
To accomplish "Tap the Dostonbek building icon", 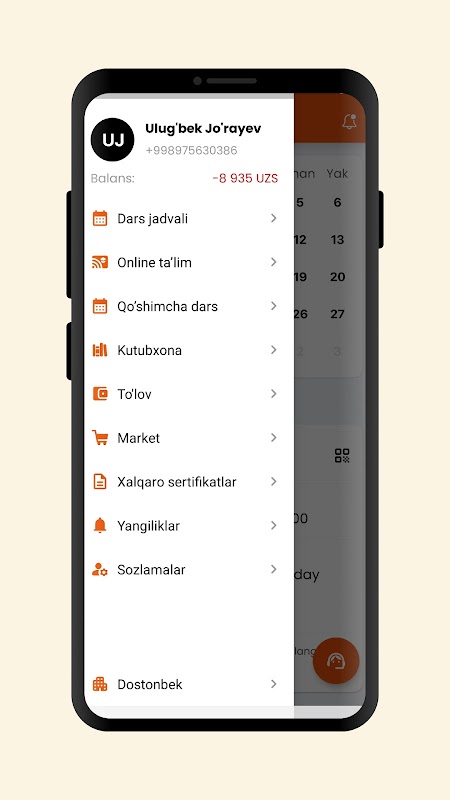I will pos(100,684).
